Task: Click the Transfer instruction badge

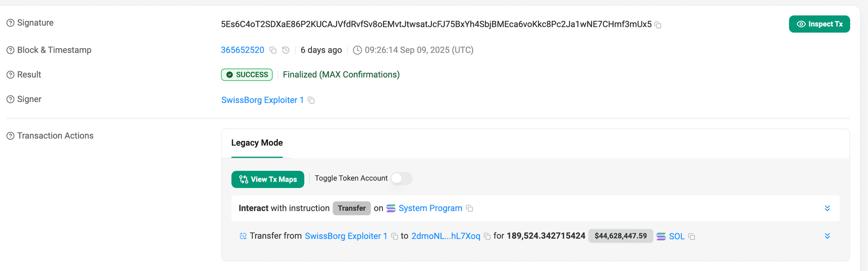Action: coord(352,208)
